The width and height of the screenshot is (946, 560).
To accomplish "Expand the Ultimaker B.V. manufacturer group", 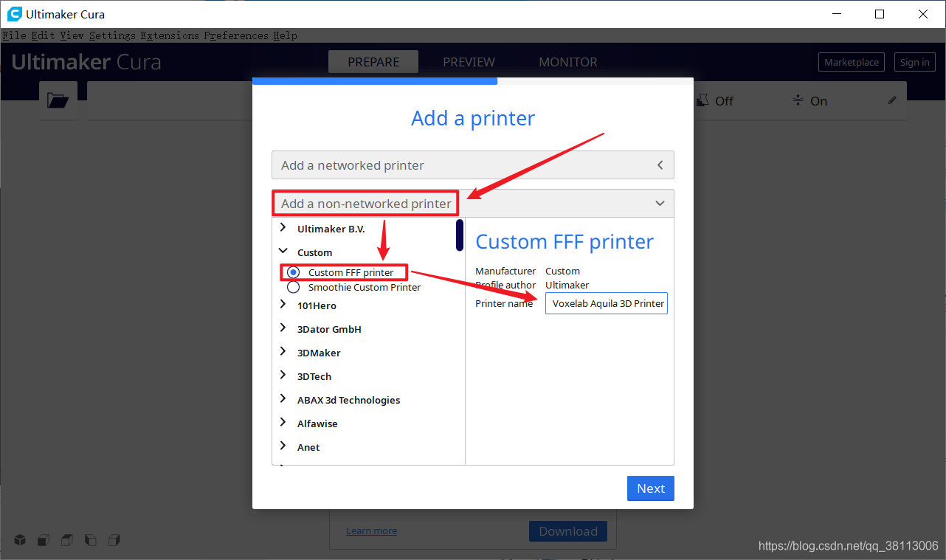I will (x=283, y=229).
